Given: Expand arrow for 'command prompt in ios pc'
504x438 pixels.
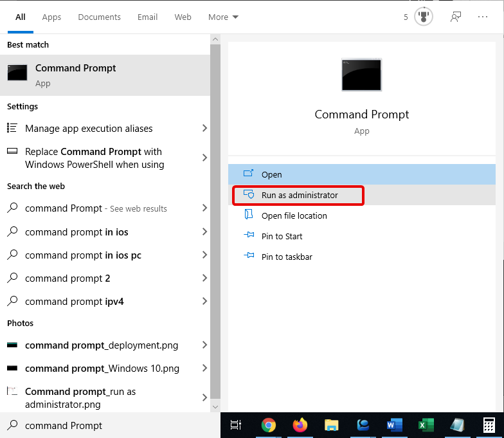Looking at the screenshot, I should (x=204, y=255).
